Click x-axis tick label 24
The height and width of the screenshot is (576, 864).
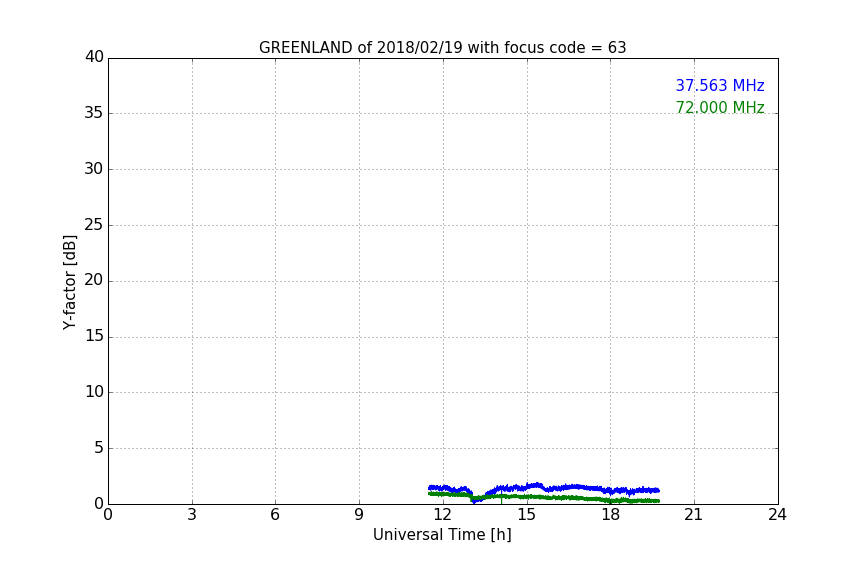[x=777, y=515]
